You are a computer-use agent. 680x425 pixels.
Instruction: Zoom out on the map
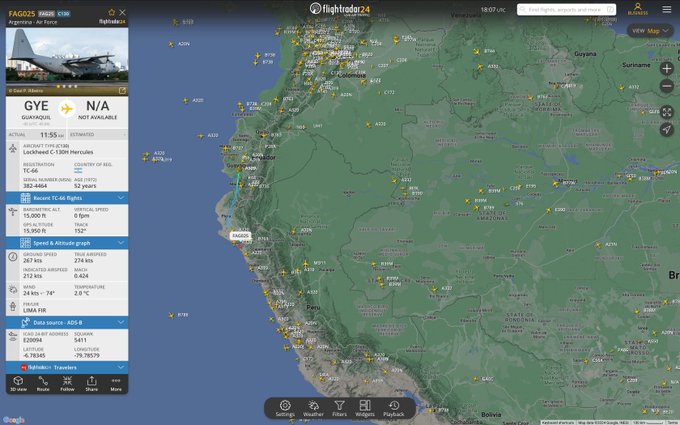667,86
